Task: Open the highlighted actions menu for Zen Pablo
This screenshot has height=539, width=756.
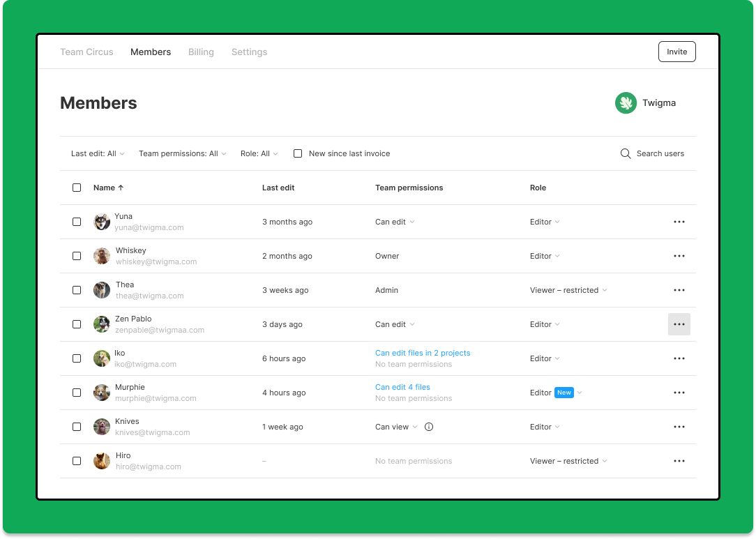Action: (x=679, y=324)
